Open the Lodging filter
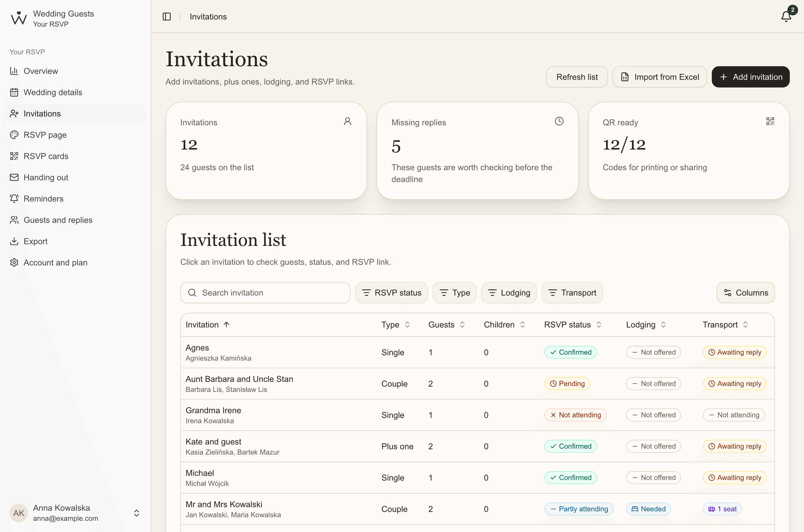Image resolution: width=804 pixels, height=532 pixels. [509, 293]
